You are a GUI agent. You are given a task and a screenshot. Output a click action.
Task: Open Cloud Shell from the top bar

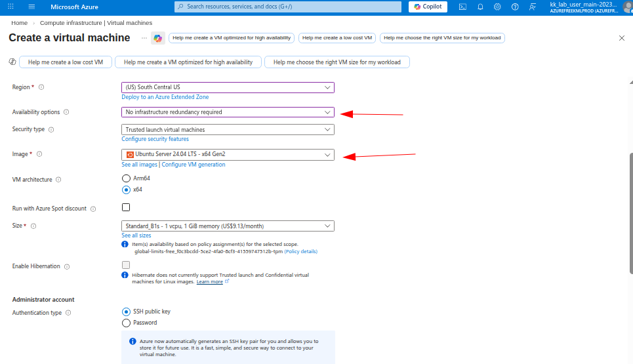[462, 7]
